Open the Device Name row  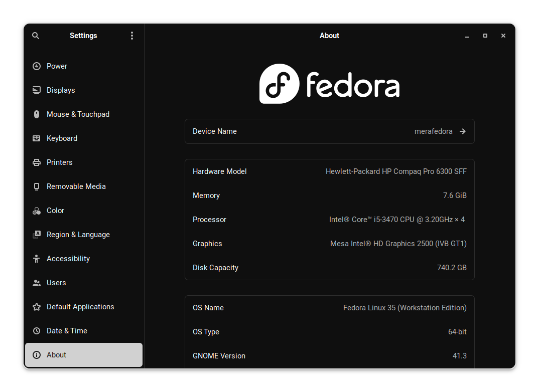[x=330, y=131]
